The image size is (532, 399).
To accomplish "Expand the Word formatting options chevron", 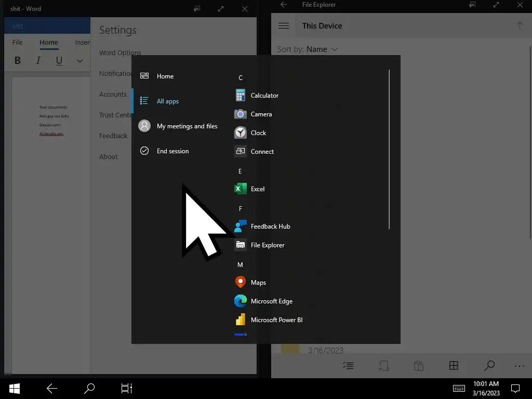I will 79,61.
